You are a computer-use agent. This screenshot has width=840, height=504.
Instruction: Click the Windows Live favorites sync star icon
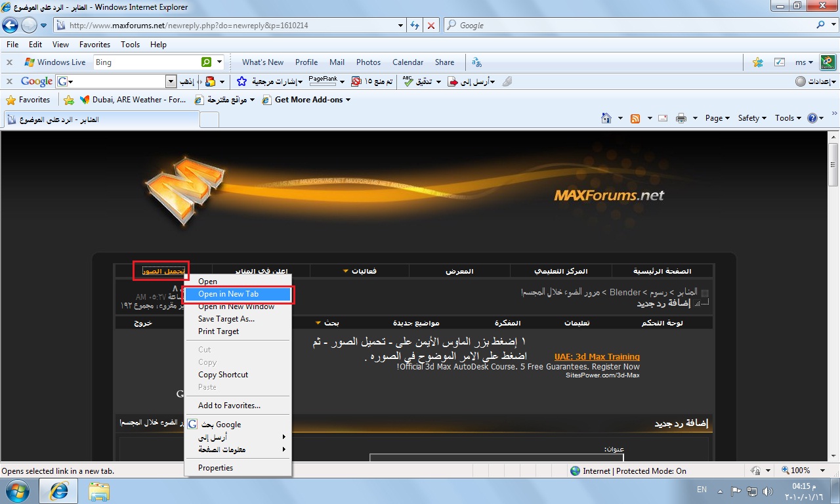point(758,62)
